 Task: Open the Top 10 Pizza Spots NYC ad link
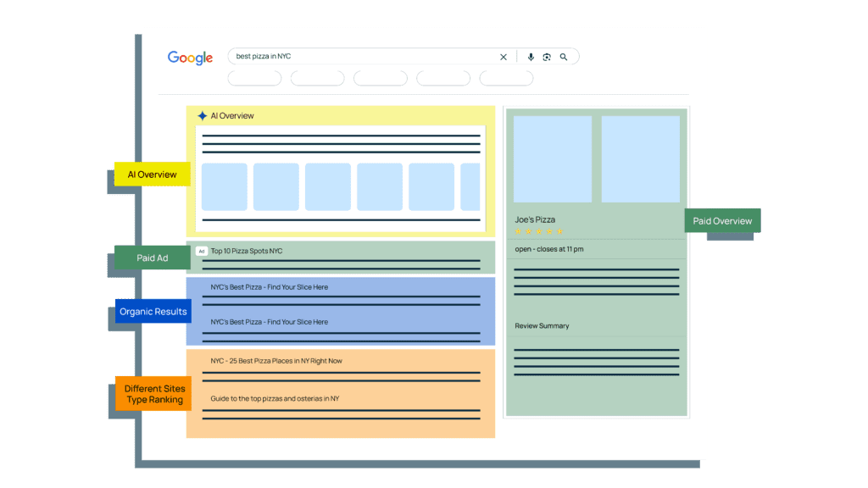click(247, 251)
